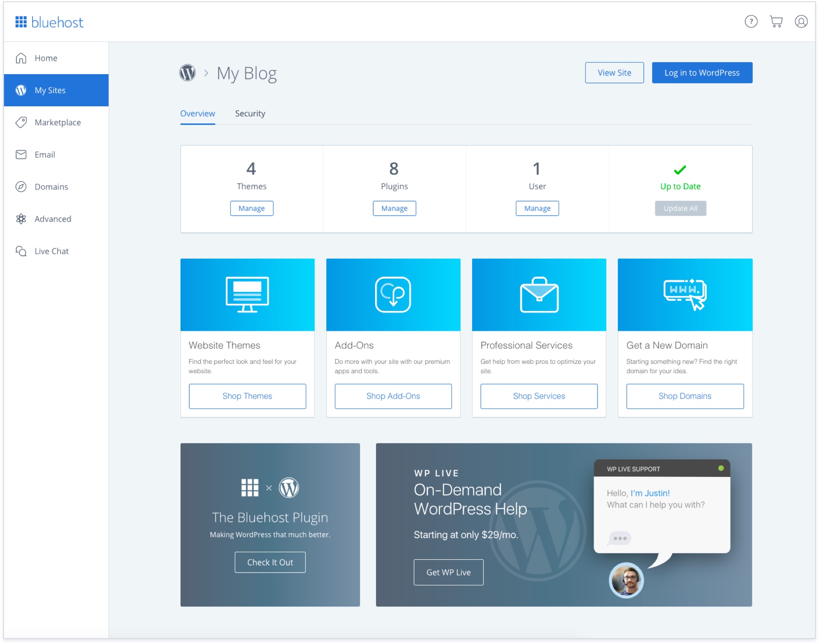
Task: Click the Add-Ons cloud download icon
Action: tap(393, 294)
